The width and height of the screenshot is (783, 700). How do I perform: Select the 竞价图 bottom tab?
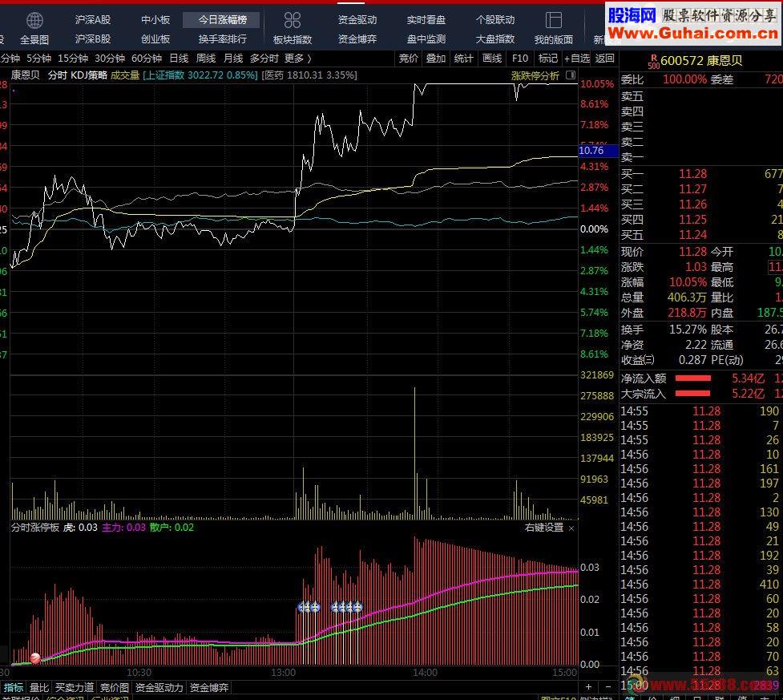pyautogui.click(x=115, y=687)
